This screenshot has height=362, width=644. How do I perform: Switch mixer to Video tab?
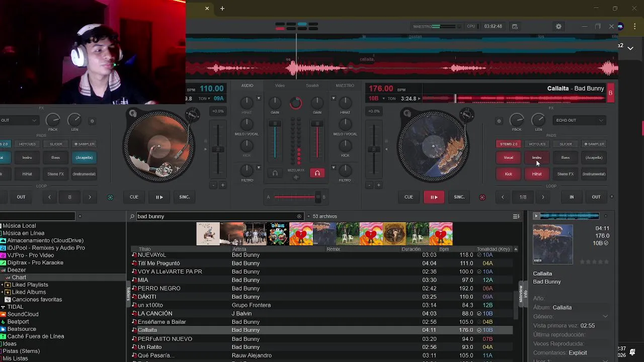(x=280, y=85)
